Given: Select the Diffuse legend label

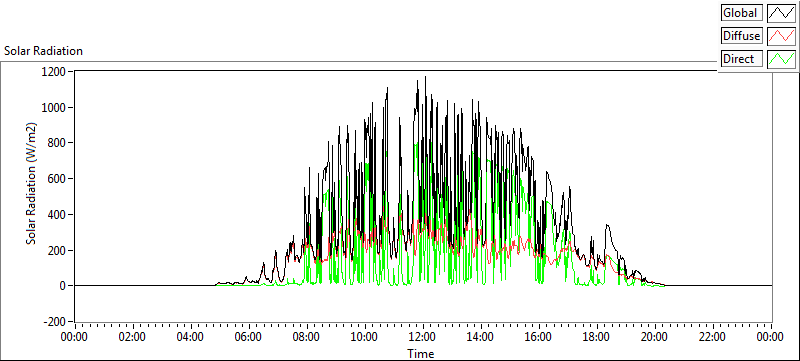Looking at the screenshot, I should (742, 36).
